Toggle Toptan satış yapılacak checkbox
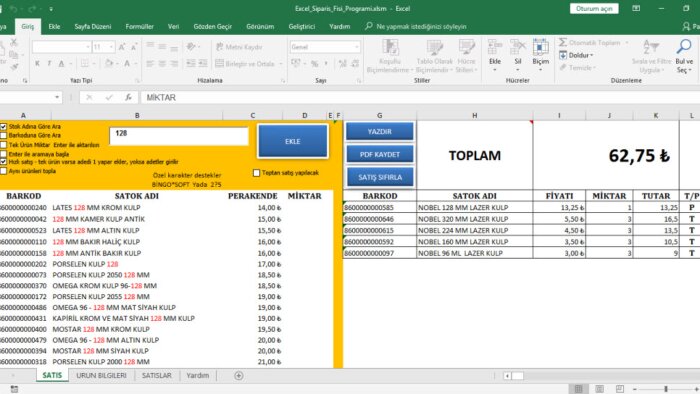Screen dimensions: 700x394 tap(256, 173)
